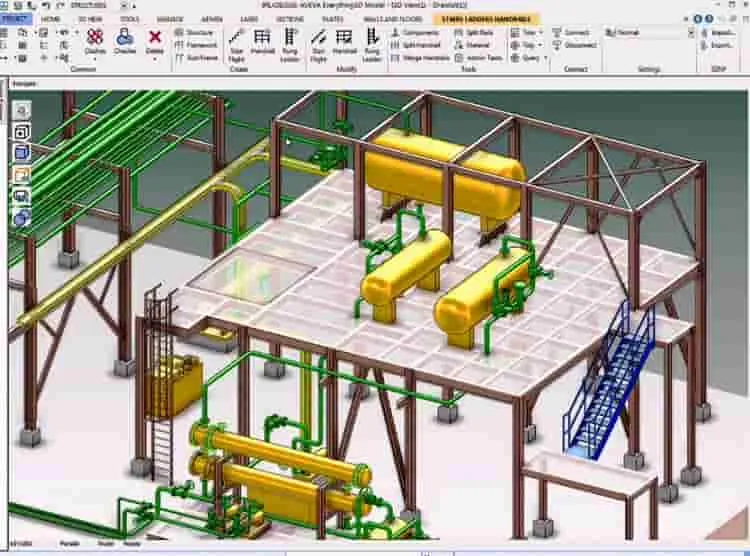
Task: Select the Split Handrail tool
Action: click(415, 45)
